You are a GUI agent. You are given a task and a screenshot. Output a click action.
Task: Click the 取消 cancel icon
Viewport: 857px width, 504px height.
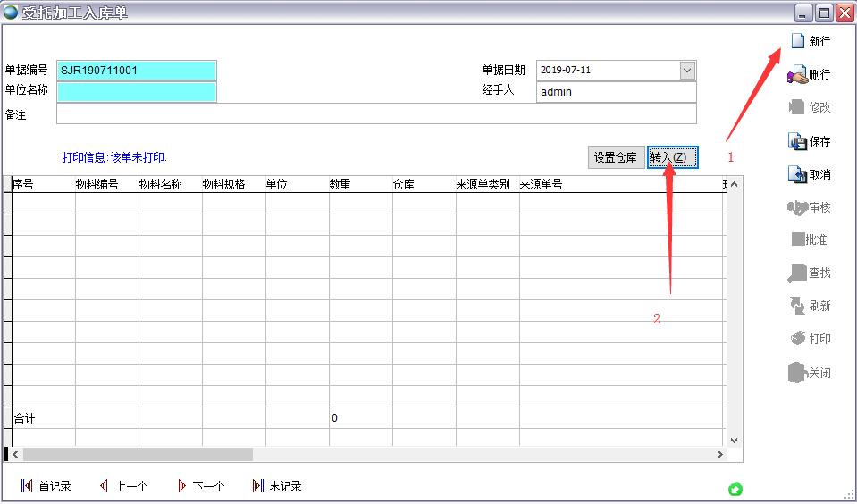point(797,174)
